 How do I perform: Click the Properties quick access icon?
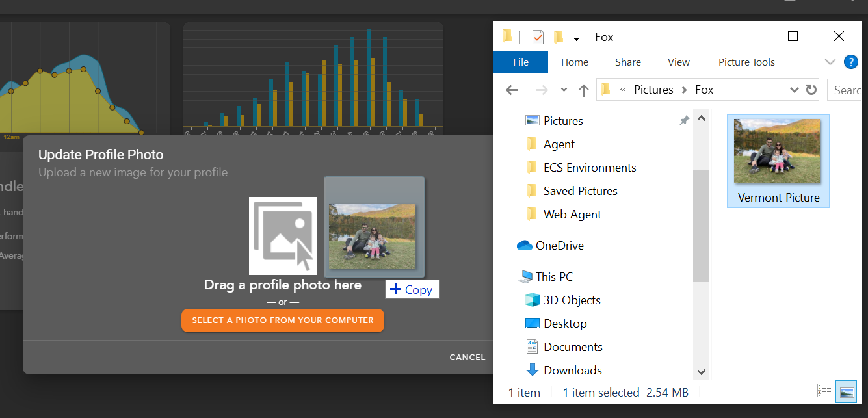pos(538,37)
